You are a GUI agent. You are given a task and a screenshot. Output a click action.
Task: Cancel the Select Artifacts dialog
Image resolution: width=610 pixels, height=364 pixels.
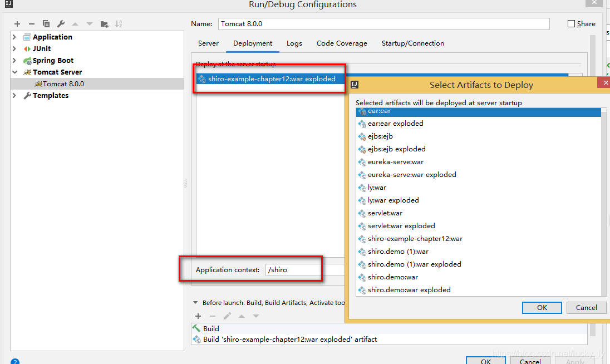pyautogui.click(x=586, y=308)
